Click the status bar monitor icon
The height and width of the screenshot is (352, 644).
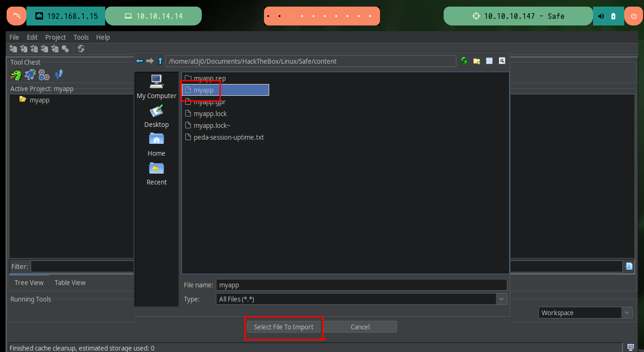631,348
